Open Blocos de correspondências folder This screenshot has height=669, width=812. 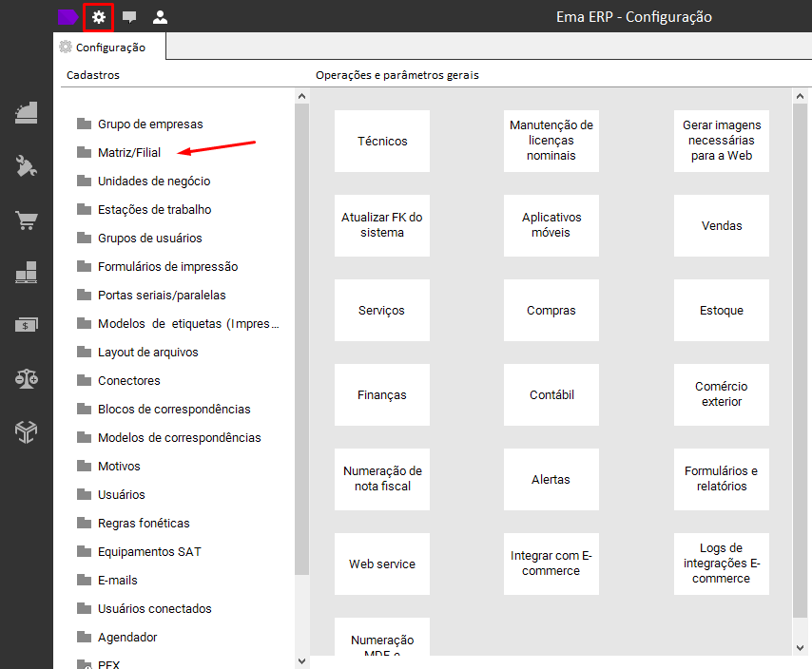(x=164, y=409)
